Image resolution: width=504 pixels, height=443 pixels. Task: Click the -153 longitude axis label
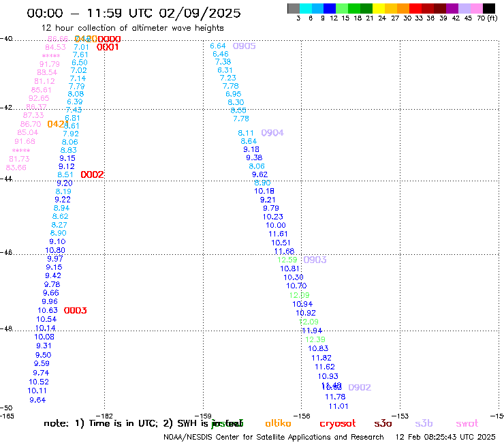tap(400, 416)
